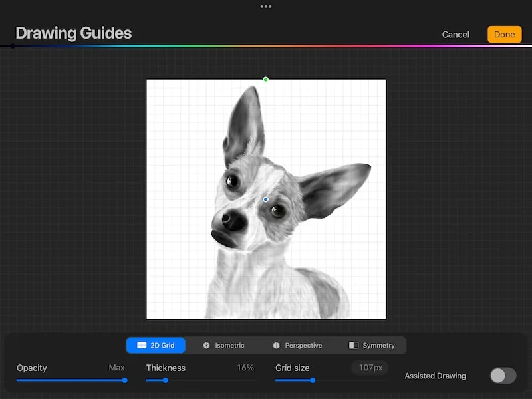Screen dimensions: 532x399
Task: Click the Done button
Action: [x=504, y=35]
